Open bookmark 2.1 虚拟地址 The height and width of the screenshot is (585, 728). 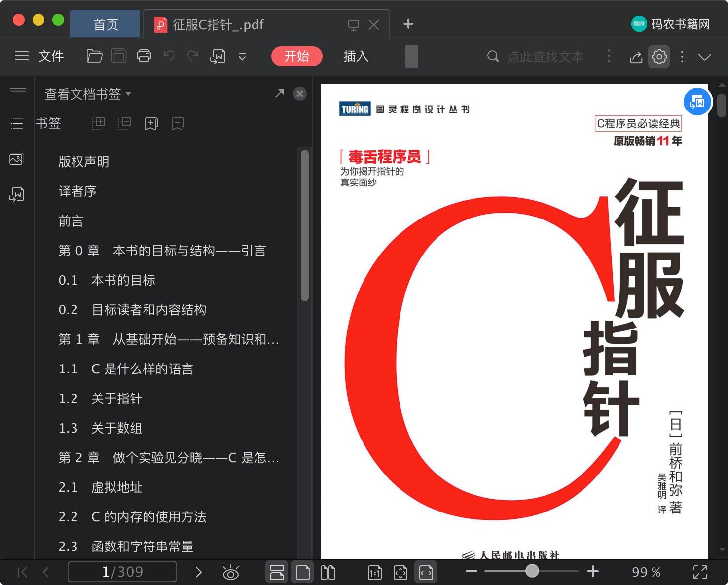(101, 487)
